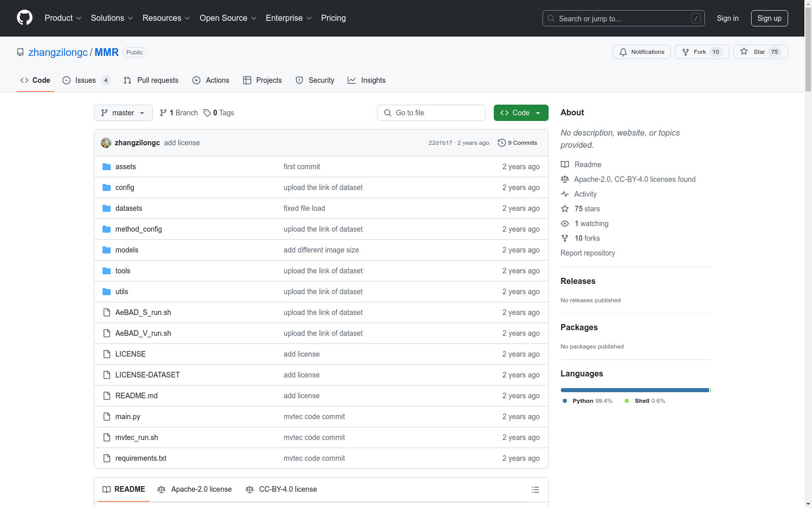Click the tools folder icon

107,271
